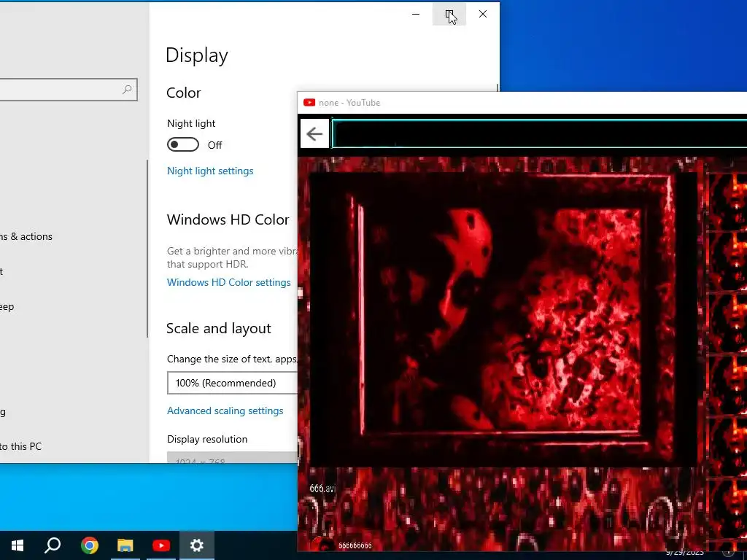Click the YouTube logo in window title
Image resolution: width=747 pixels, height=560 pixels.
click(309, 102)
